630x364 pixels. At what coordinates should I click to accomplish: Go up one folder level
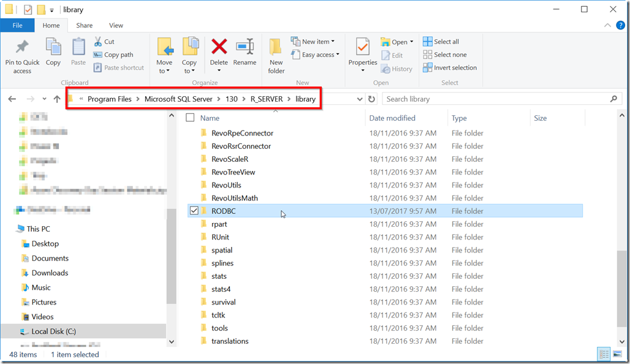(x=57, y=99)
